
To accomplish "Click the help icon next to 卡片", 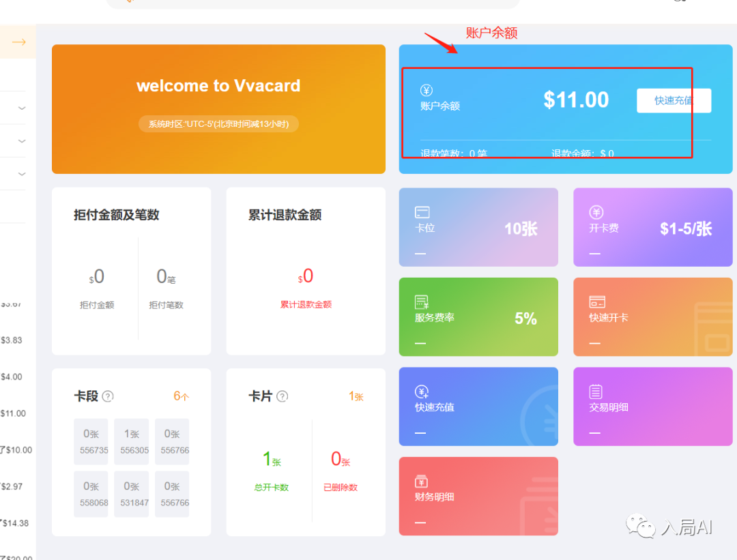I will (x=283, y=396).
